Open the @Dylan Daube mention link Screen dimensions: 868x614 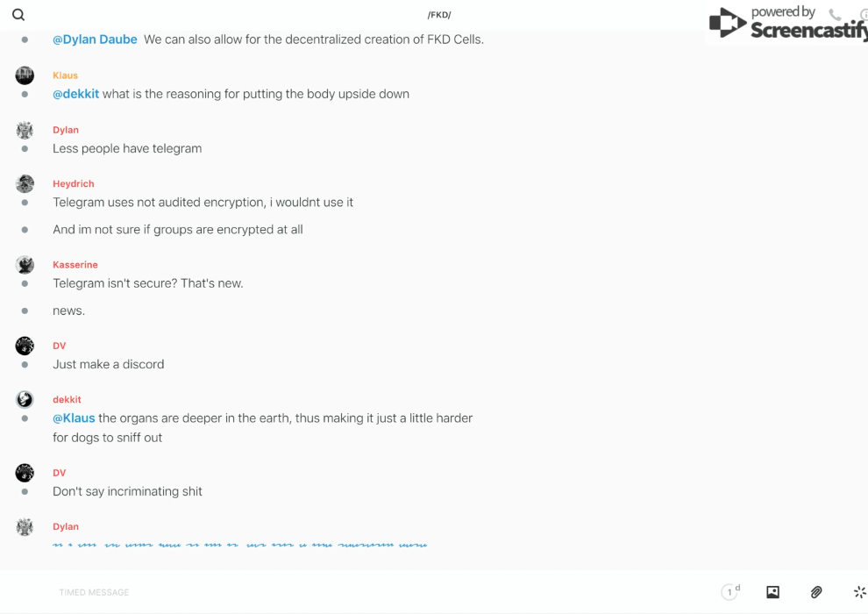pos(95,39)
